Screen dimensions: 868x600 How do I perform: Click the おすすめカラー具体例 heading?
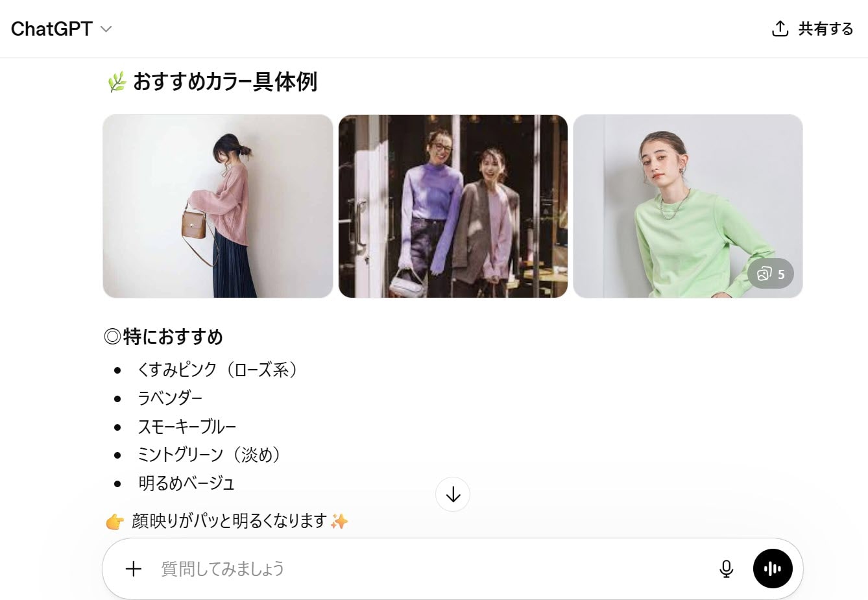(225, 82)
